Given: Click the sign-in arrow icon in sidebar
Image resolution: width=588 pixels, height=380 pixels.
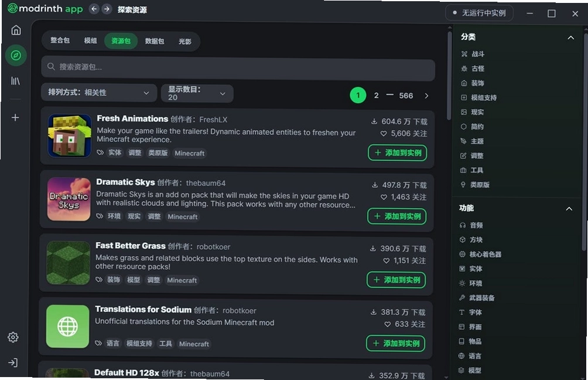Looking at the screenshot, I should point(13,363).
